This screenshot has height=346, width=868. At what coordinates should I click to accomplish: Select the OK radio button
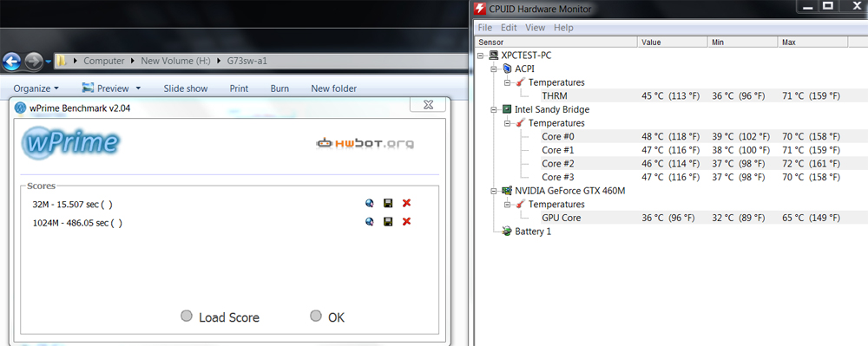pos(316,317)
